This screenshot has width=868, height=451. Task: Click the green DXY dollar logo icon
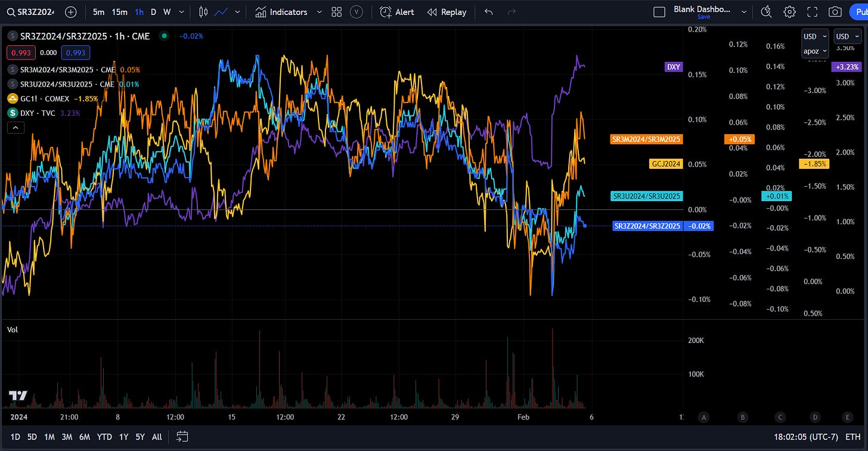[x=12, y=113]
